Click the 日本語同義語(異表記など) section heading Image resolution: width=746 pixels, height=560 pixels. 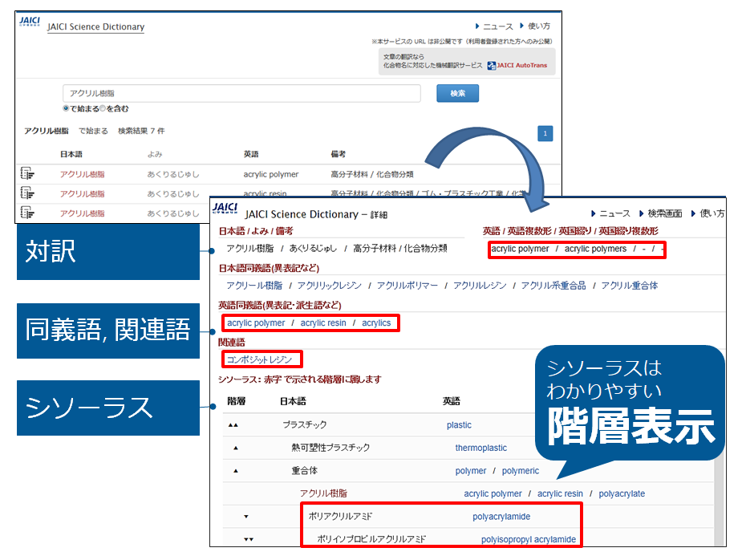(x=269, y=268)
